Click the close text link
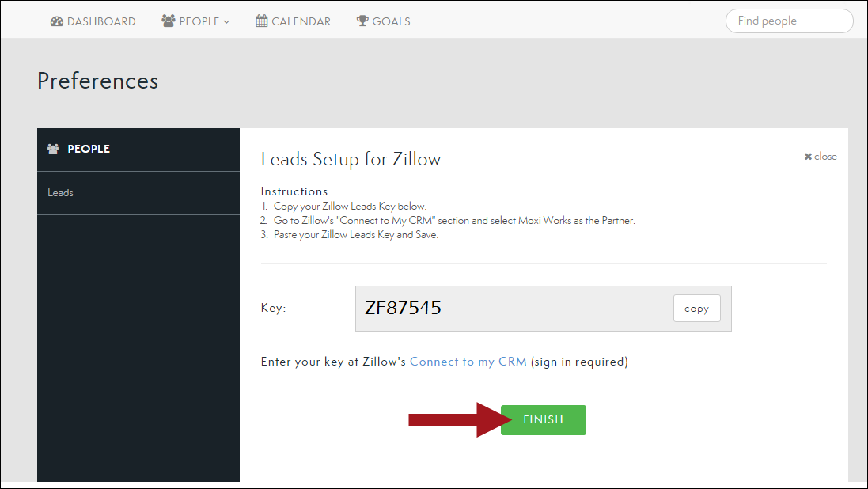This screenshot has height=489, width=868. tap(825, 157)
